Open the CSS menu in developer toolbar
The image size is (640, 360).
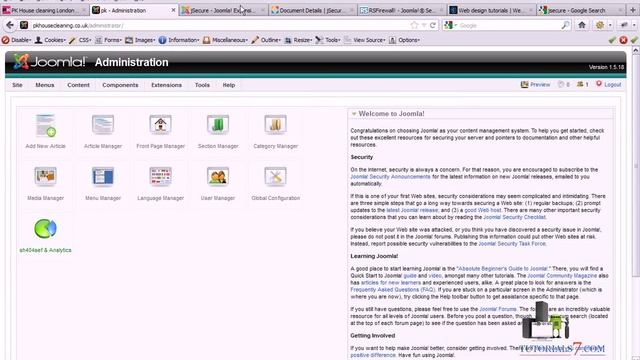tap(80, 40)
